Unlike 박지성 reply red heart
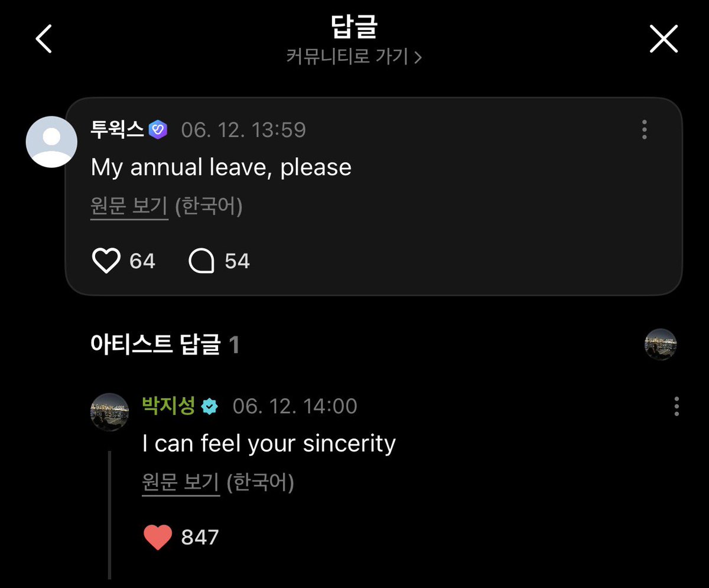Image resolution: width=709 pixels, height=588 pixels. point(158,537)
